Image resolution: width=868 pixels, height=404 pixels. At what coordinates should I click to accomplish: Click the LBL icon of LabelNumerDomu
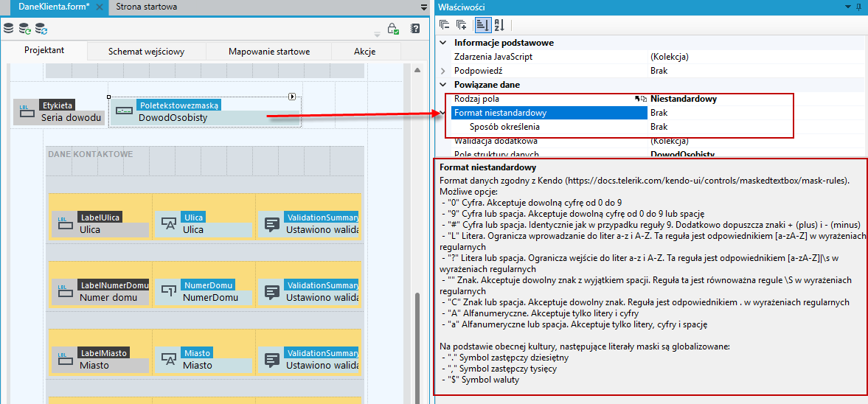65,290
